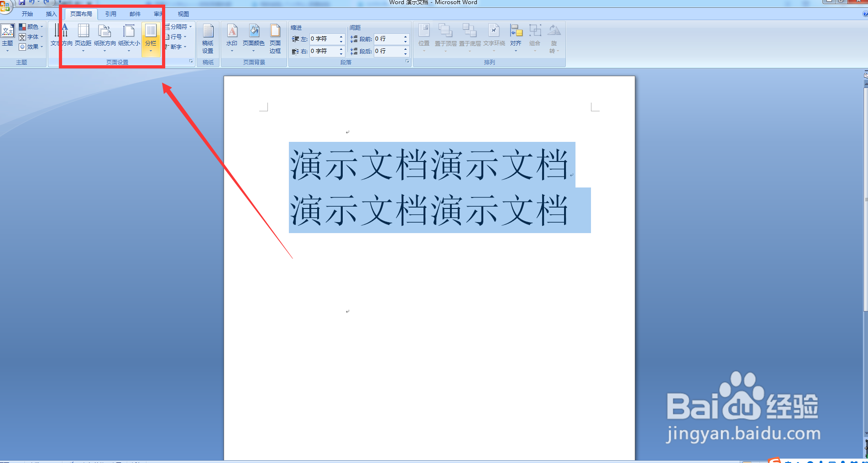Click the 页面边框 (Page Borders) icon
The width and height of the screenshot is (868, 463).
pos(275,37)
